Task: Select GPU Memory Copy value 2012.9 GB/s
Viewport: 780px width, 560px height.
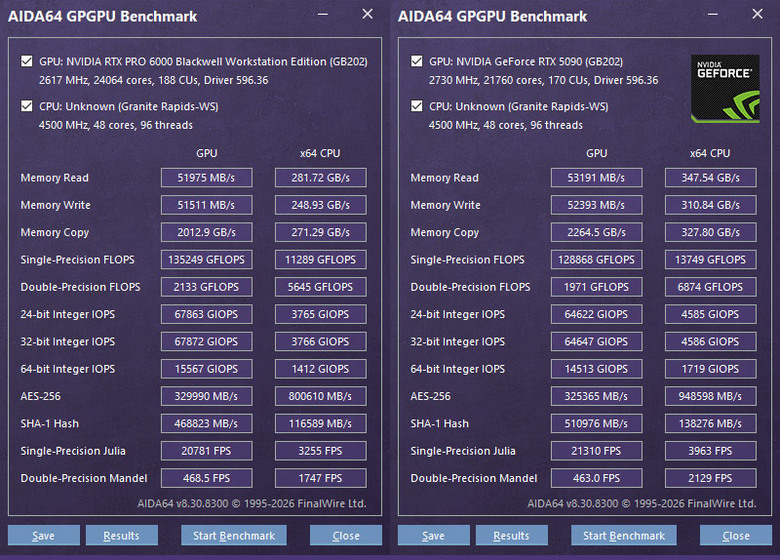Action: tap(206, 232)
